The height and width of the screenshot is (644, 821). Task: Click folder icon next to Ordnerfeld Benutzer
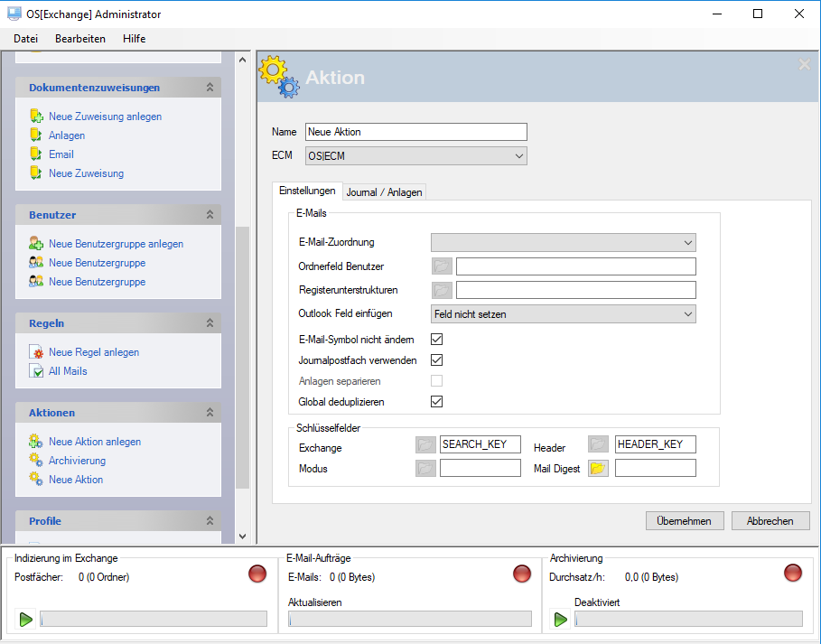[x=442, y=266]
